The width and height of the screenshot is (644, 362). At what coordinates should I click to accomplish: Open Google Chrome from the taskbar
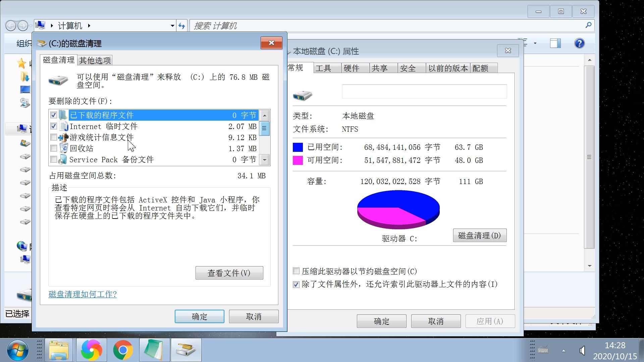tap(123, 350)
